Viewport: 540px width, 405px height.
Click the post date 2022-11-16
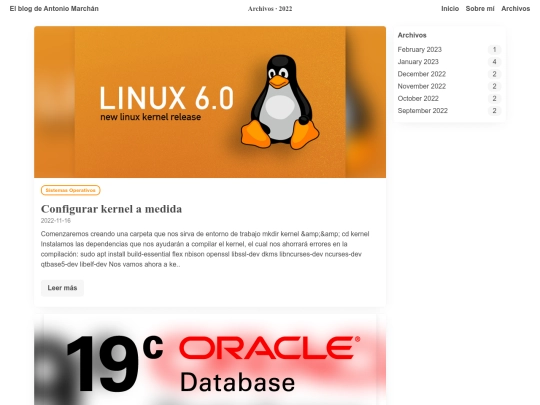click(x=56, y=220)
